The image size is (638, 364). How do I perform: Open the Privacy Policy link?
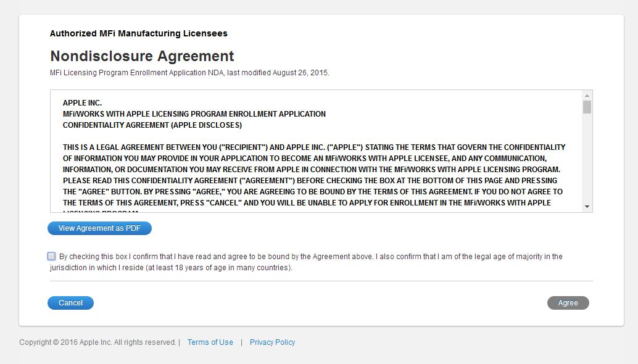[272, 342]
